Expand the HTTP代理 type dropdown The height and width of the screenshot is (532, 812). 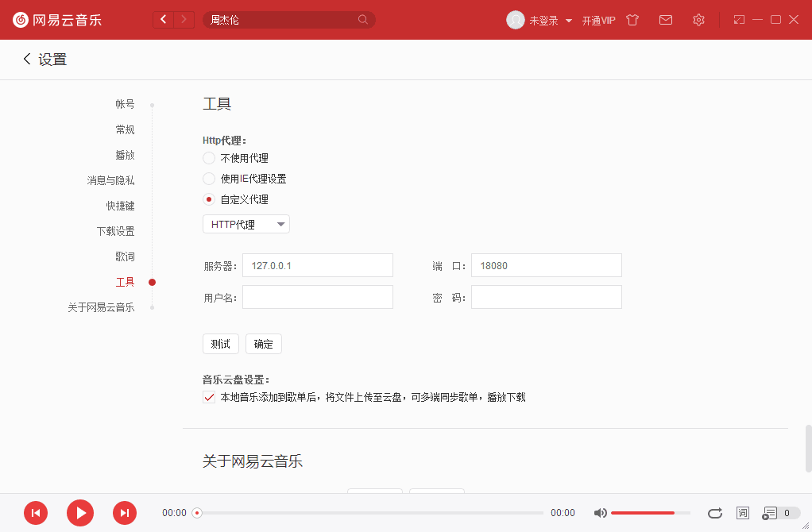tap(246, 225)
